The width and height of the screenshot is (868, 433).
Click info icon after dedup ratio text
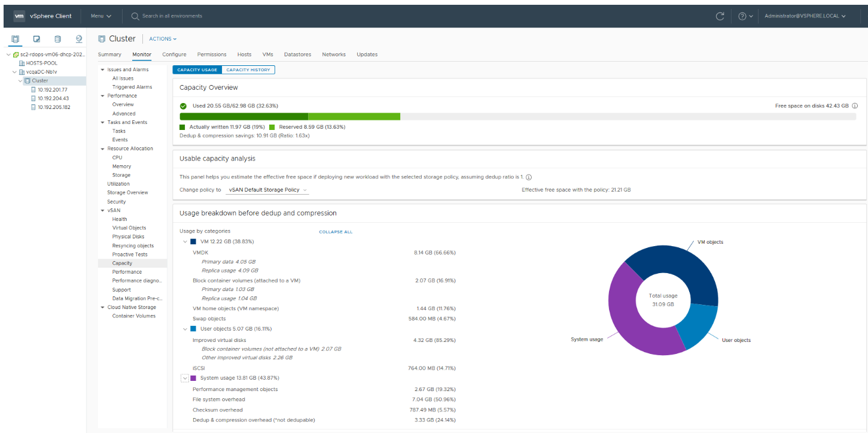[529, 177]
